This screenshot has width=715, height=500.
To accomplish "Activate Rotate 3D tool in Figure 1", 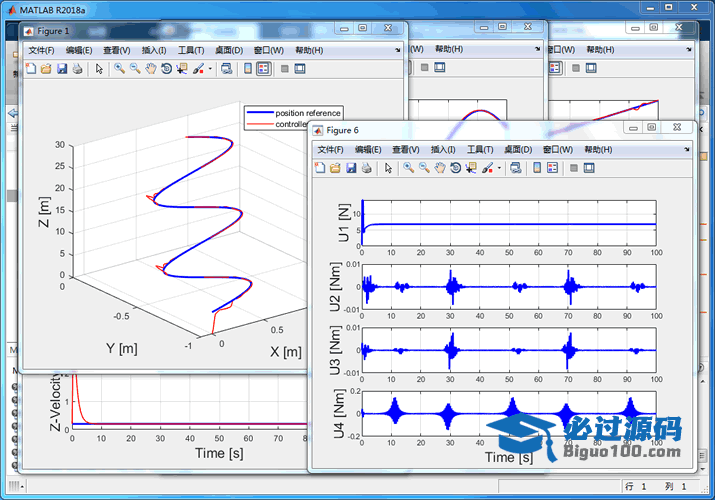I will (x=166, y=69).
